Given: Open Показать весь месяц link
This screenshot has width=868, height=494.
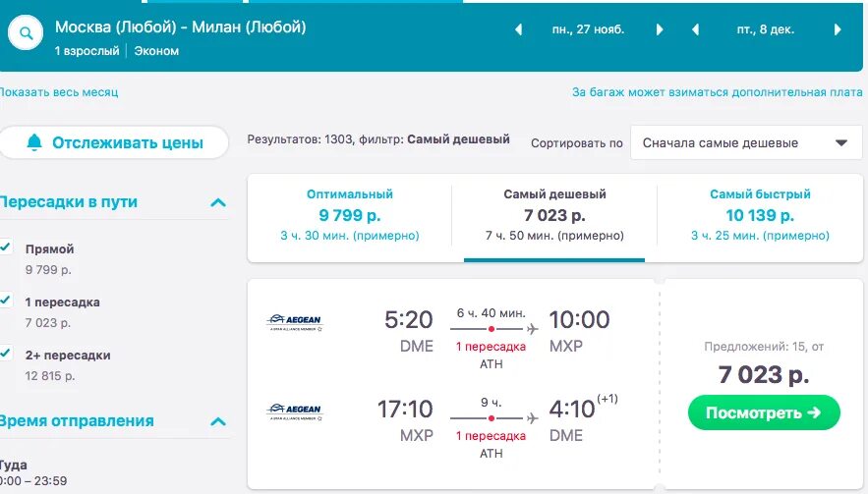Looking at the screenshot, I should coord(58,92).
